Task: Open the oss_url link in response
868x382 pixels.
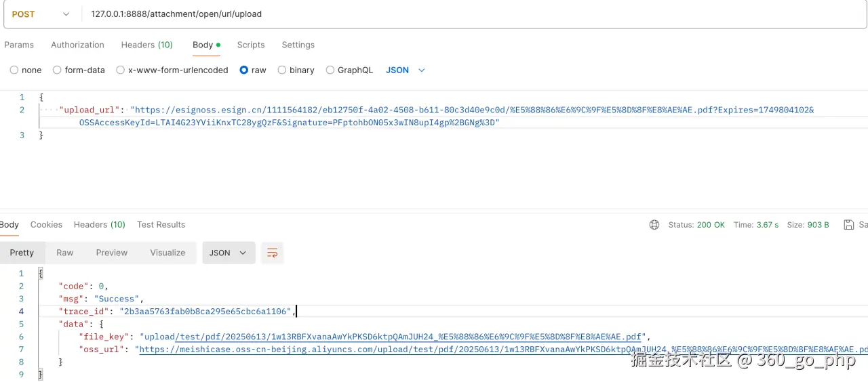Action: (x=503, y=349)
